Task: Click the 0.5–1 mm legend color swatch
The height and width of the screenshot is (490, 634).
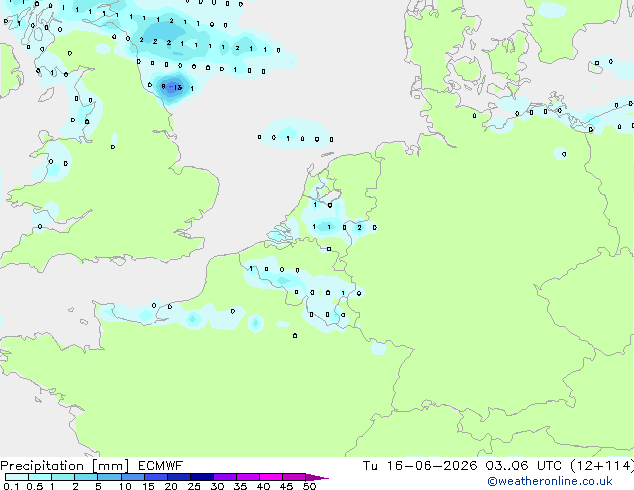Action: coord(40,477)
